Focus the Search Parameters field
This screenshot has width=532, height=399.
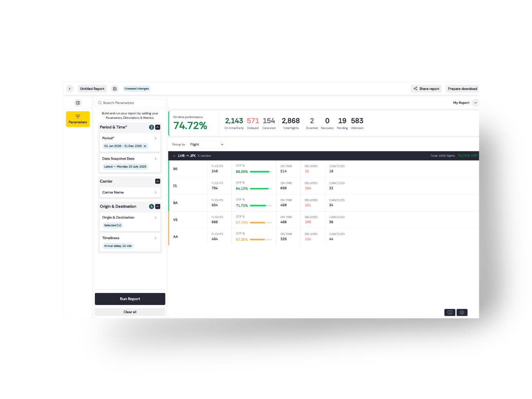point(130,103)
